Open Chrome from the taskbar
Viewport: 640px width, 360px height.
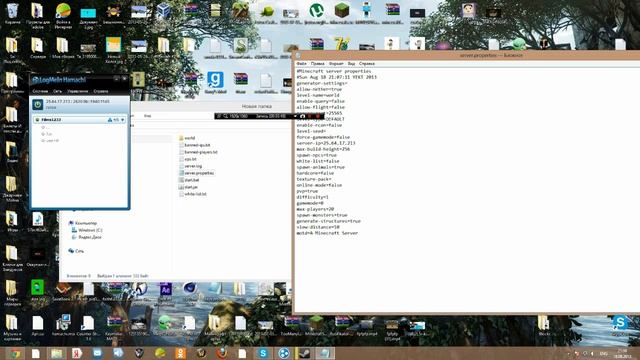click(15, 353)
